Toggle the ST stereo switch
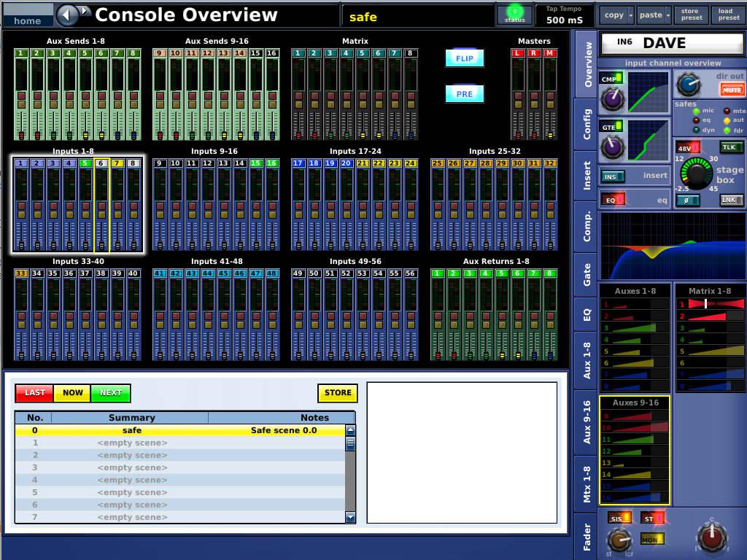This screenshot has height=560, width=747. [651, 518]
